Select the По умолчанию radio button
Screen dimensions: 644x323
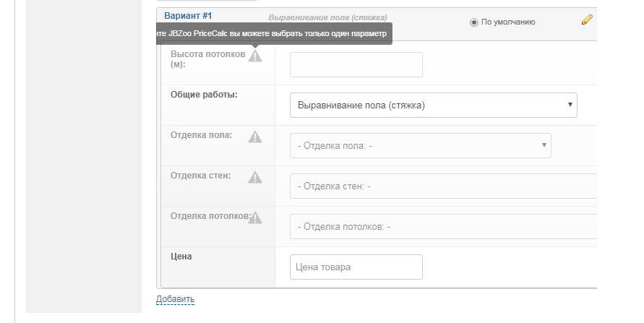pyautogui.click(x=474, y=22)
